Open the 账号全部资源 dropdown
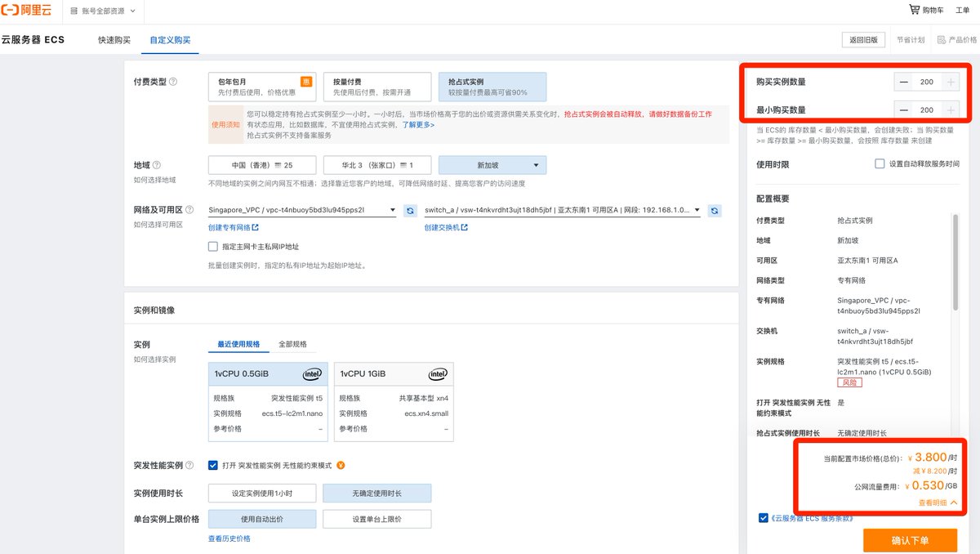This screenshot has height=554, width=980. (x=103, y=11)
